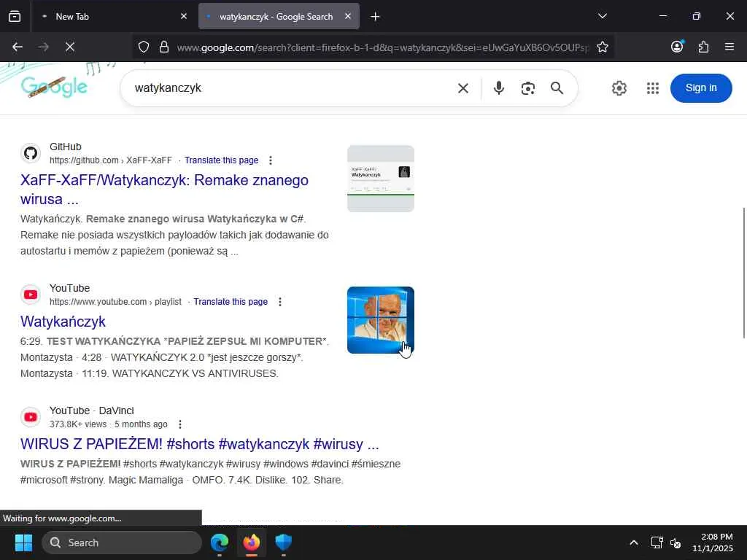The height and width of the screenshot is (560, 747).
Task: Submit search with magnifying glass icon
Action: (557, 88)
